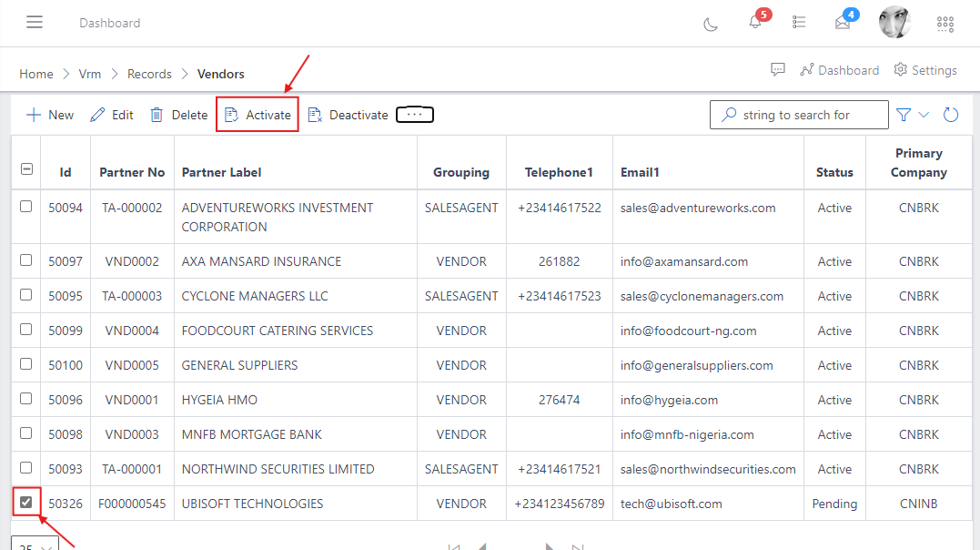
Task: Open the feedback chat icon near Dashboard
Action: [778, 69]
